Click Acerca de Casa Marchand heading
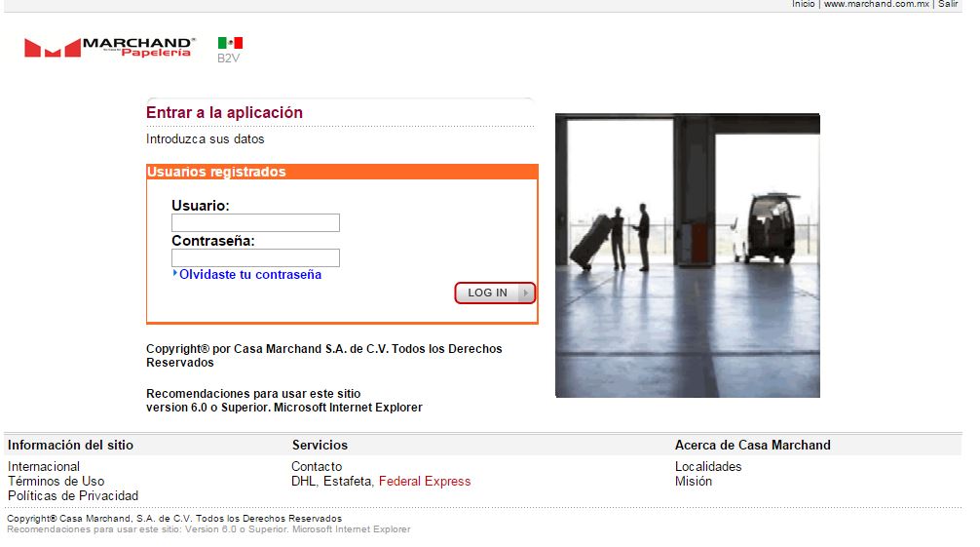Screen dimensions: 980x547 752,445
